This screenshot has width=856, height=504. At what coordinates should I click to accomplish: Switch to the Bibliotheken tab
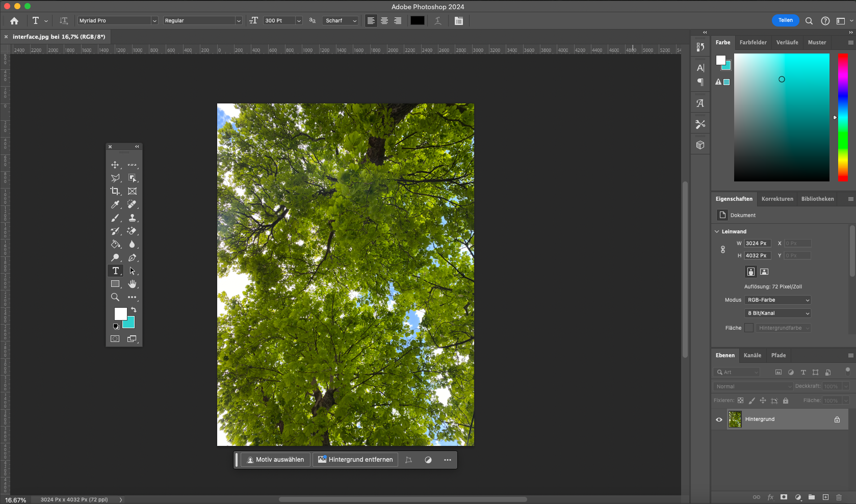(817, 199)
